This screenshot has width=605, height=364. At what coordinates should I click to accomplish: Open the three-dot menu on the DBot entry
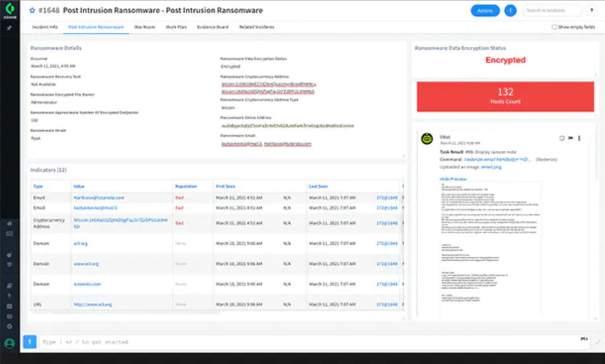(579, 138)
